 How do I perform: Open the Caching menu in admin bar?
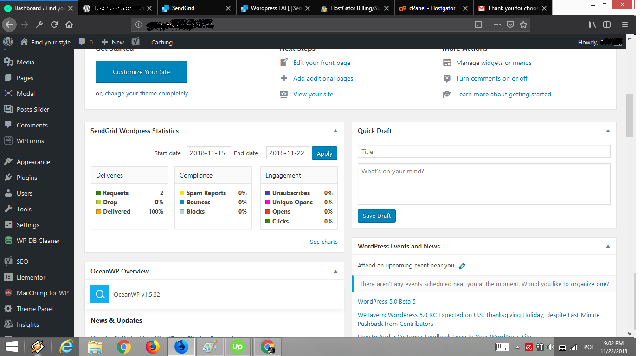click(x=162, y=42)
